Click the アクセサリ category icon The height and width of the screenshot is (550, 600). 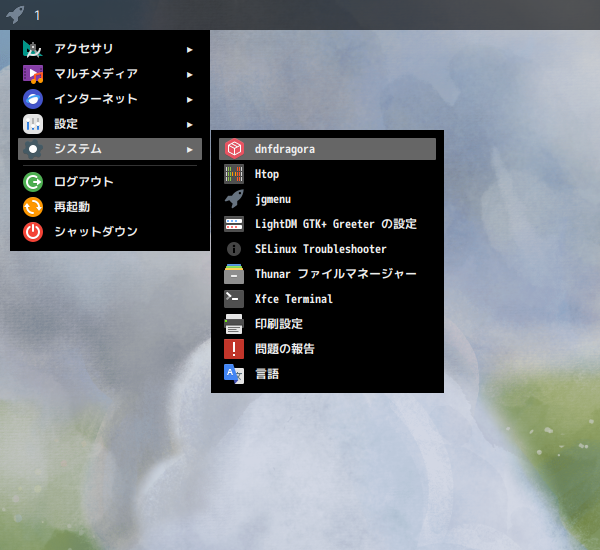(33, 49)
